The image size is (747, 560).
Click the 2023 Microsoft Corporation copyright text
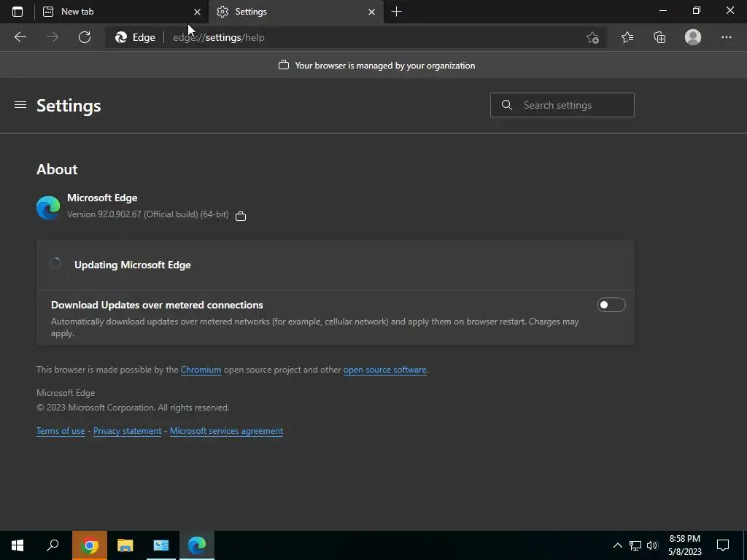(133, 408)
